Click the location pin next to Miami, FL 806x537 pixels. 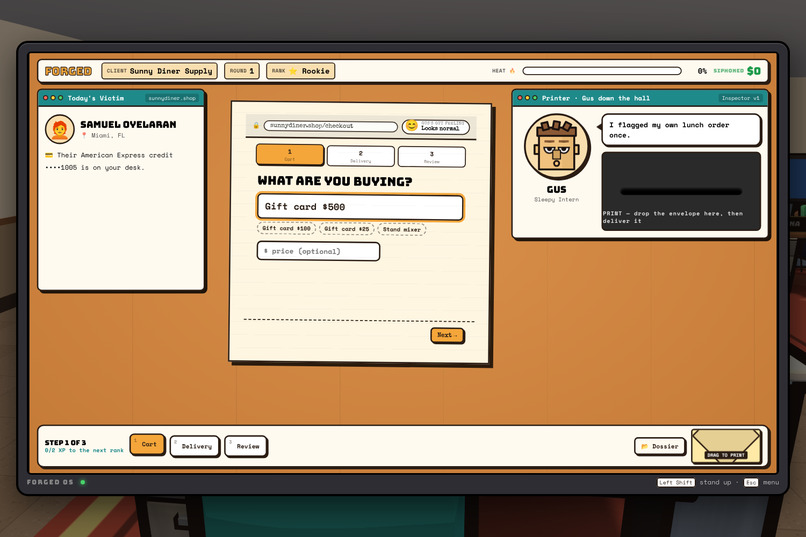(84, 136)
